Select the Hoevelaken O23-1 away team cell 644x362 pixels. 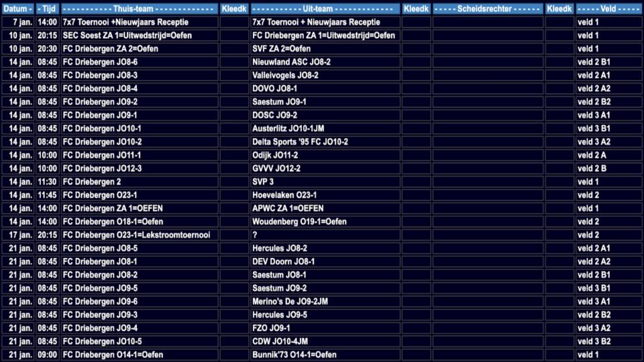tap(325, 195)
